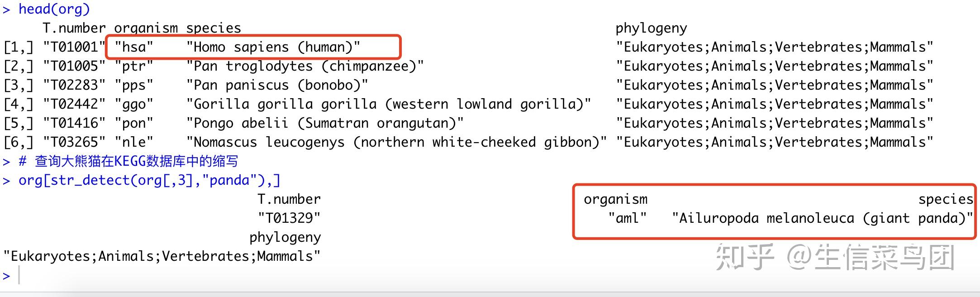Viewport: 980px width, 297px height.
Task: Click the "hsa" organism code
Action: click(134, 47)
